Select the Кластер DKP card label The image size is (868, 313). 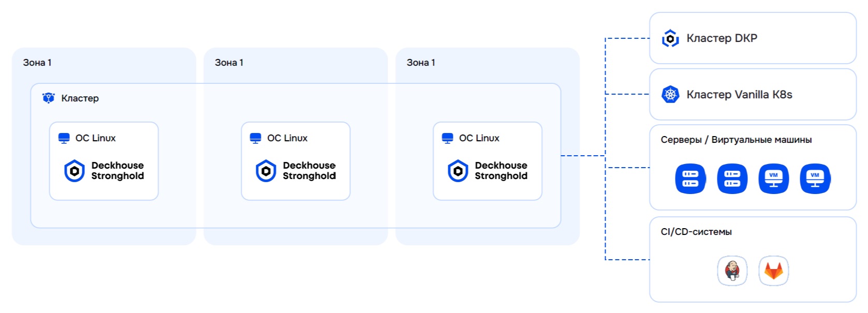(722, 38)
